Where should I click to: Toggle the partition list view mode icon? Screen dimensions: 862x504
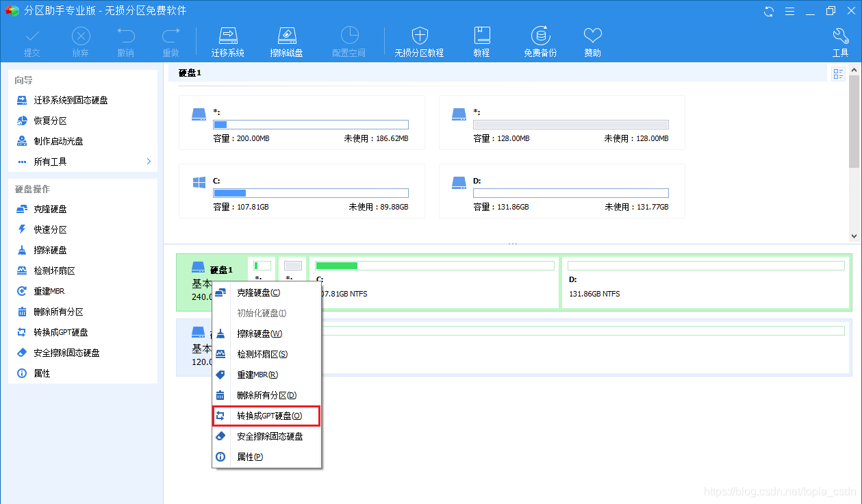[x=838, y=74]
